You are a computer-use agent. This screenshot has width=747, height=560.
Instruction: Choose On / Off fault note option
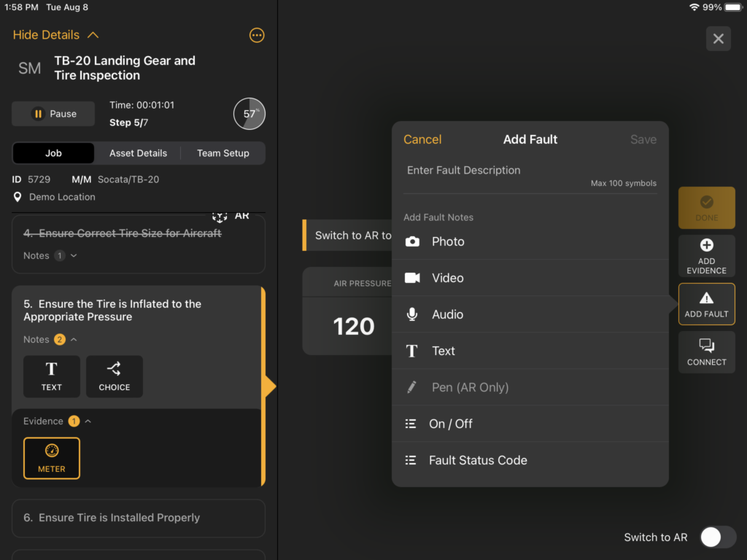point(530,424)
